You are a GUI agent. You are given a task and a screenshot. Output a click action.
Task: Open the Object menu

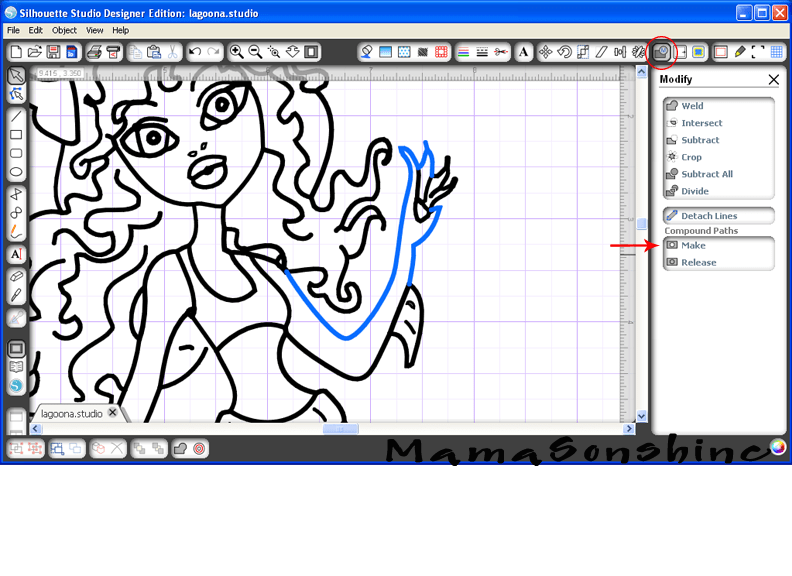click(x=64, y=30)
